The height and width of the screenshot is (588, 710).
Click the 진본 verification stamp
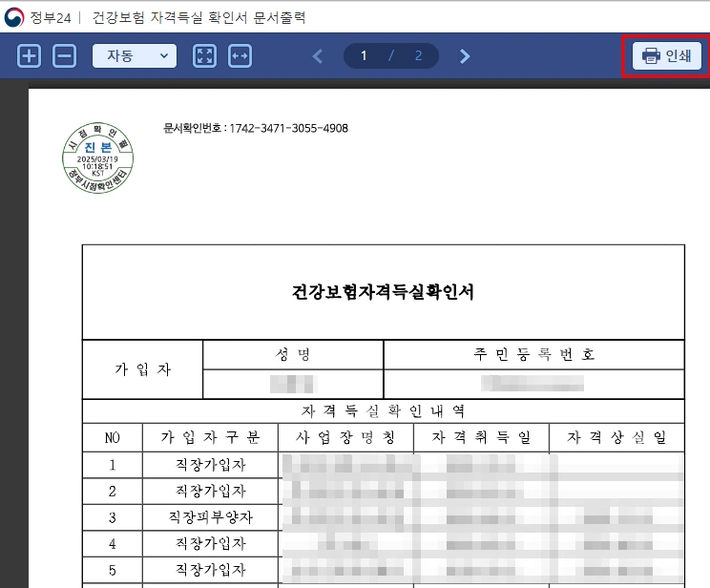(97, 157)
